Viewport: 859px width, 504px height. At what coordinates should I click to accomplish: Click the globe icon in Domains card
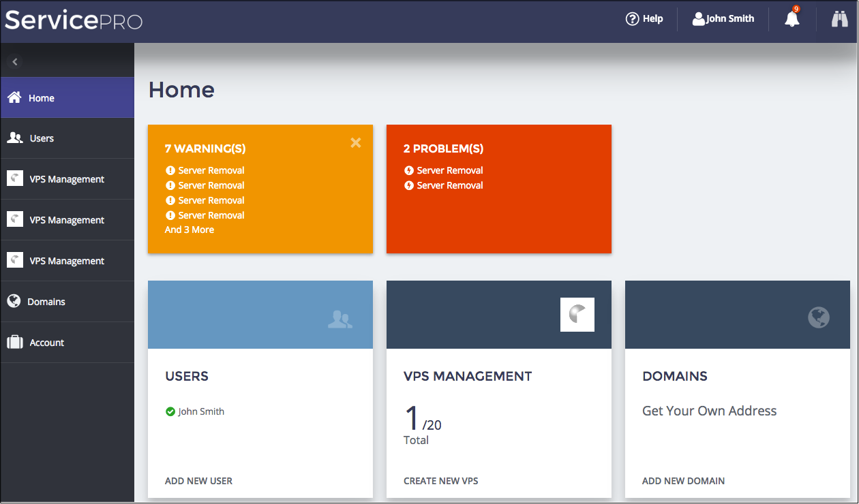[x=818, y=317]
